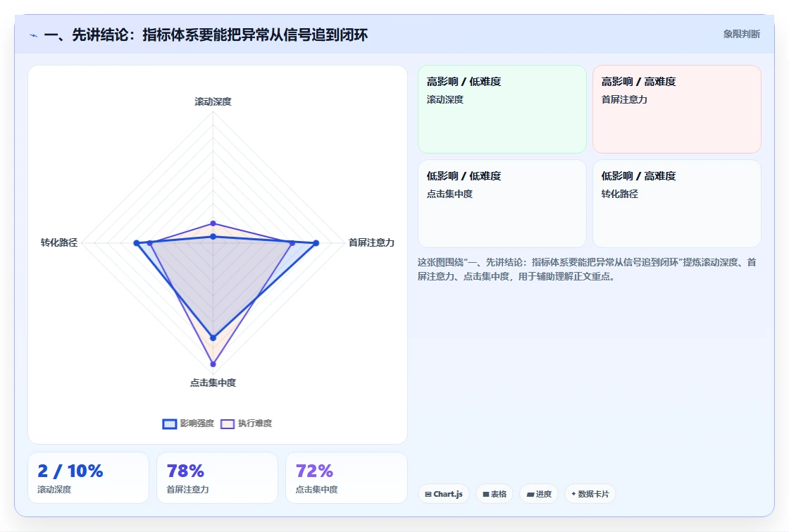Click the description paragraph starting 这张图围绕
Viewport: 789px width, 532px height.
tap(587, 269)
